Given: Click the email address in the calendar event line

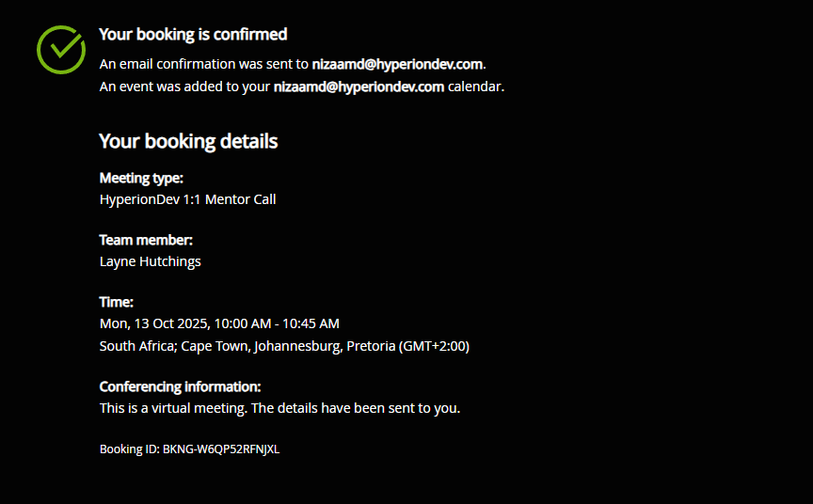Looking at the screenshot, I should [x=359, y=87].
